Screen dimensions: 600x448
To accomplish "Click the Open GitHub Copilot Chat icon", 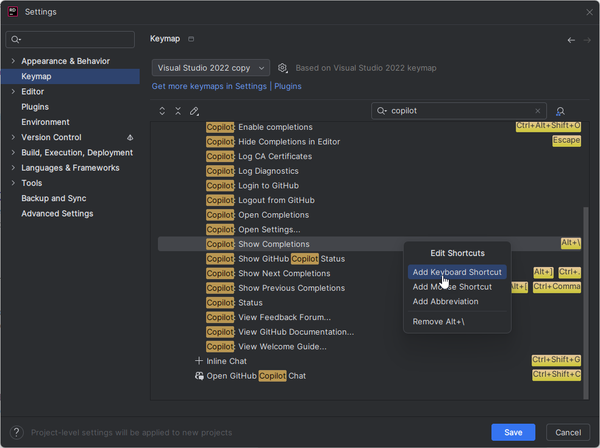I will 199,376.
